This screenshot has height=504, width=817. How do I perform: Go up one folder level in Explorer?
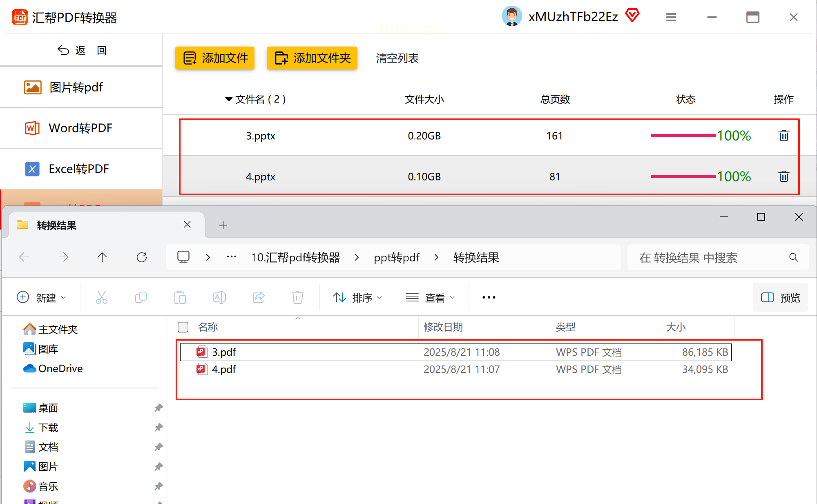point(102,257)
